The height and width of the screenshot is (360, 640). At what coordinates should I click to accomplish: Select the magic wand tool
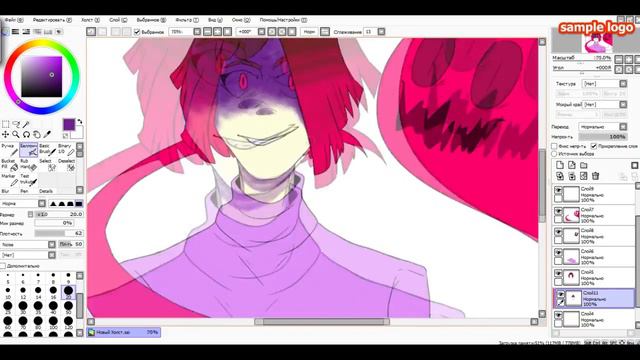tap(26, 124)
